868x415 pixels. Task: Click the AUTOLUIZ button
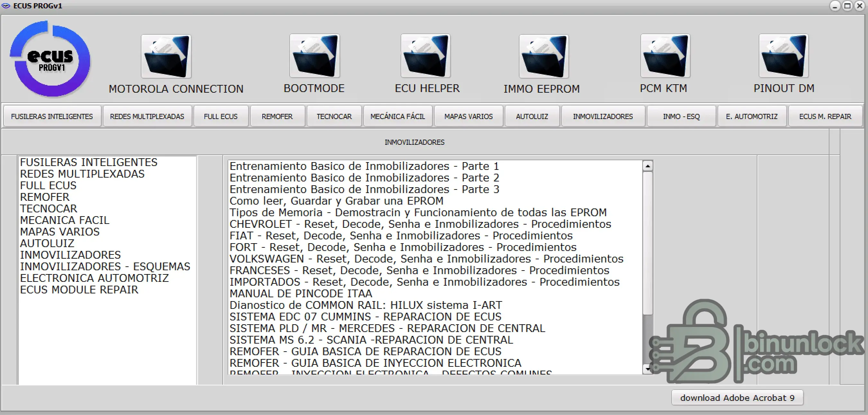(x=532, y=116)
